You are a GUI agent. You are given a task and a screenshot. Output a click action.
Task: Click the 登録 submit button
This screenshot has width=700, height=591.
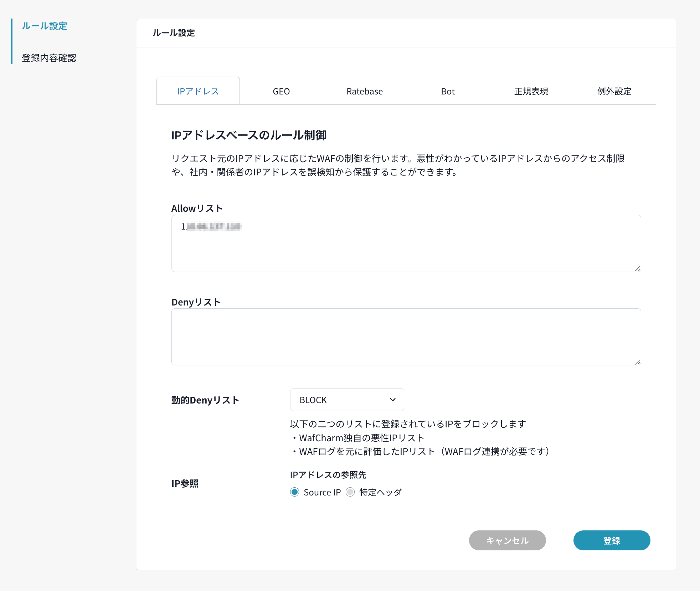tap(612, 540)
